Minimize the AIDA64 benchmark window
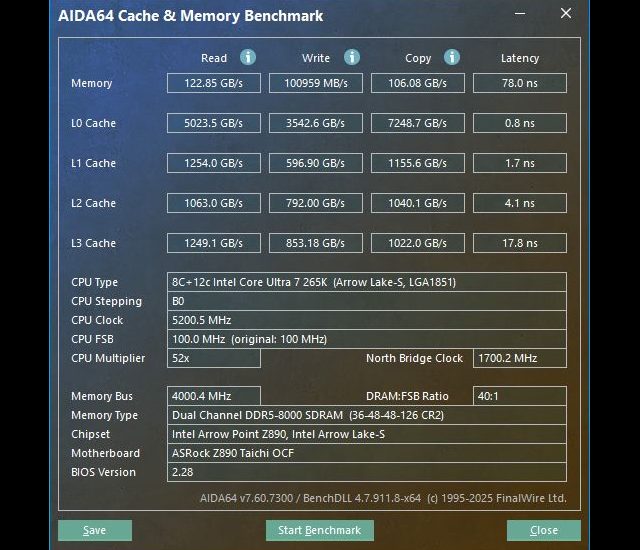This screenshot has height=550, width=640. 518,15
